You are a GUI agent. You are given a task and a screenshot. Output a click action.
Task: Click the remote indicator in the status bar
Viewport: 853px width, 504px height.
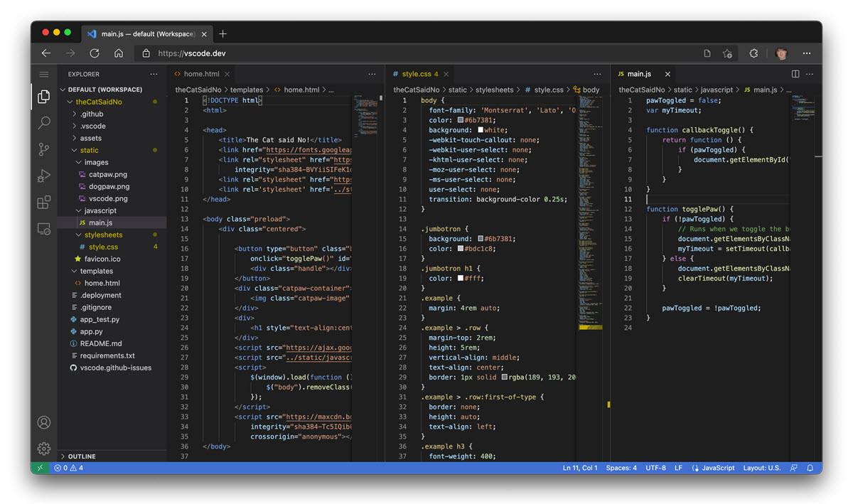(x=41, y=468)
